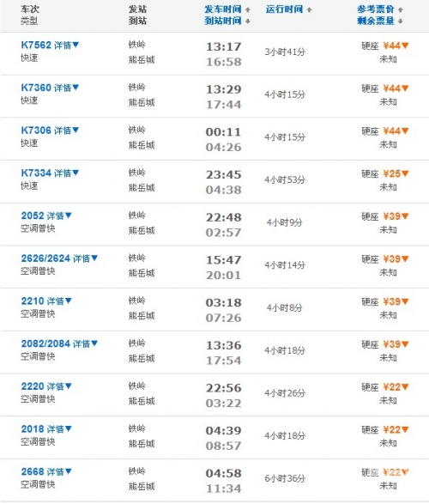
Task: Open price dropdown for 2052 ¥39
Action: (405, 216)
